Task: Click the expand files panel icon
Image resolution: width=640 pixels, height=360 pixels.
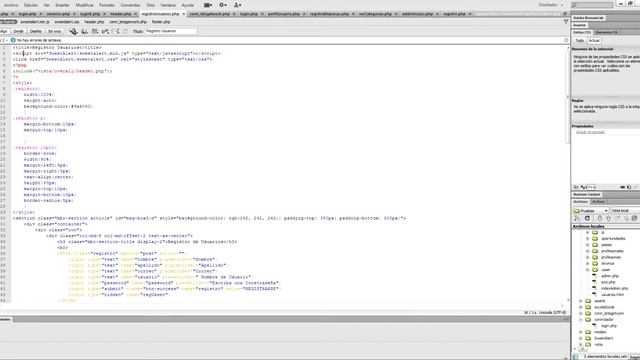Action: point(635,218)
